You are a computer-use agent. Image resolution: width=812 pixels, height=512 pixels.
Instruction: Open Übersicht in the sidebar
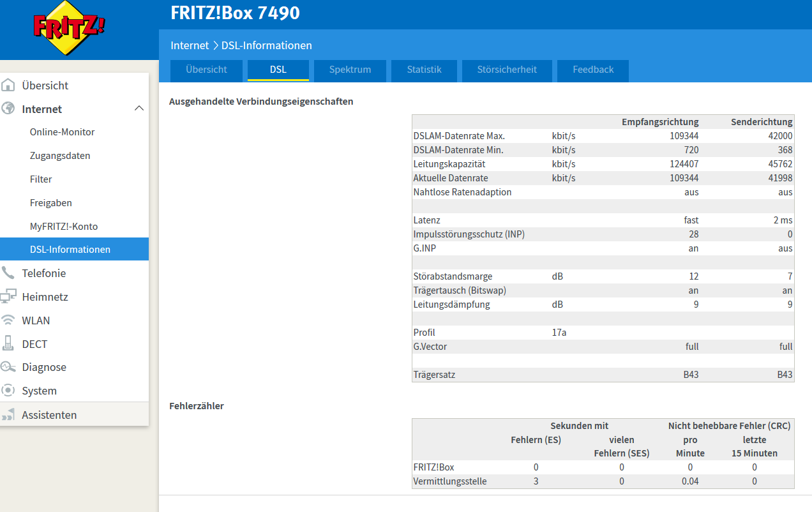pos(45,85)
